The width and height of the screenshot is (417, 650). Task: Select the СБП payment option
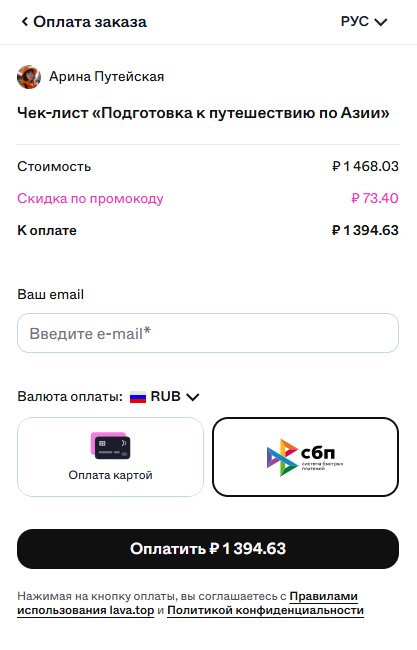[305, 457]
